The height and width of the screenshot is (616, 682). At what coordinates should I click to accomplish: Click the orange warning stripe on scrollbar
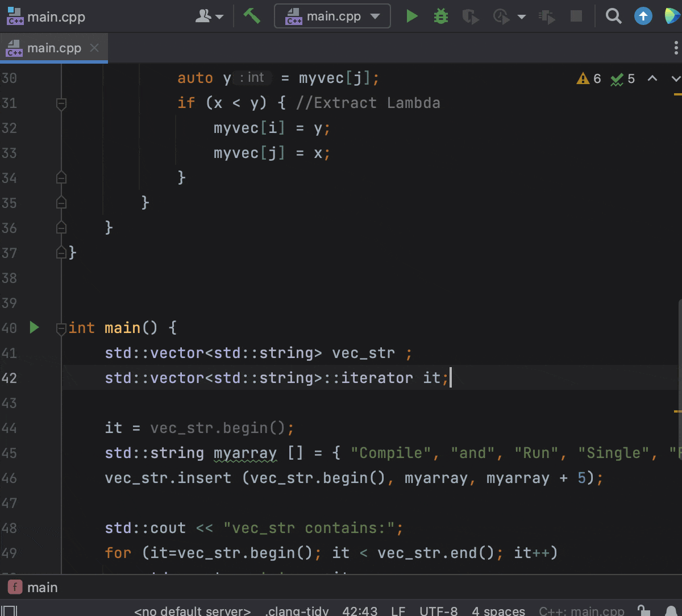677,410
